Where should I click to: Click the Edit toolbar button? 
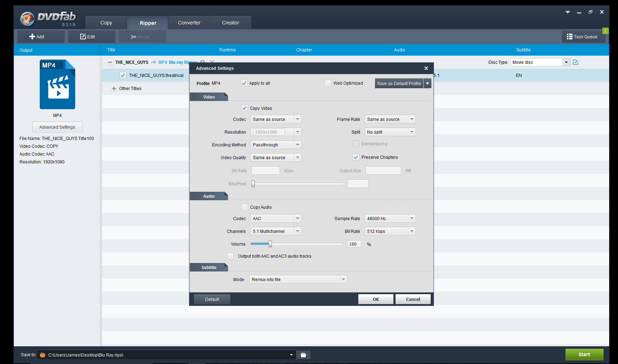pyautogui.click(x=92, y=37)
